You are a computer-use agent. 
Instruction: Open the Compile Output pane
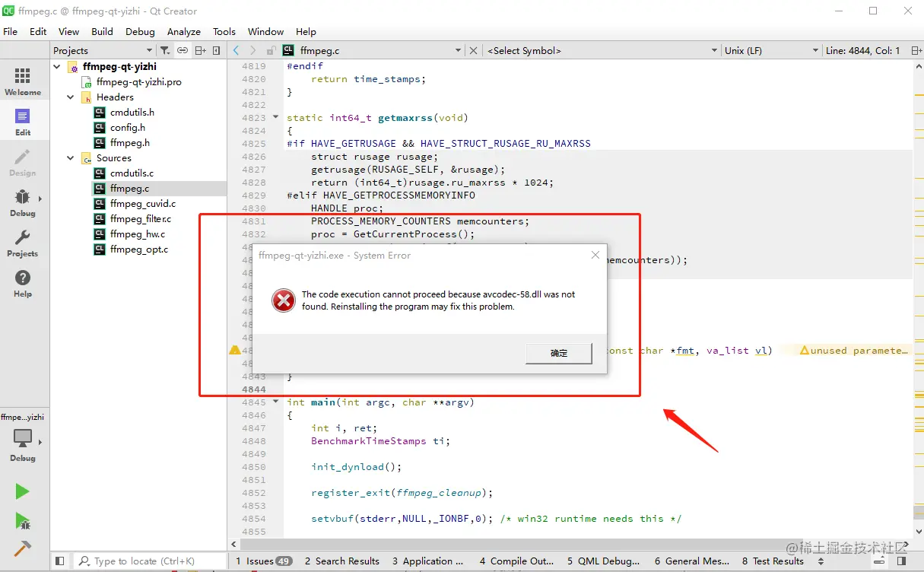[x=516, y=561]
